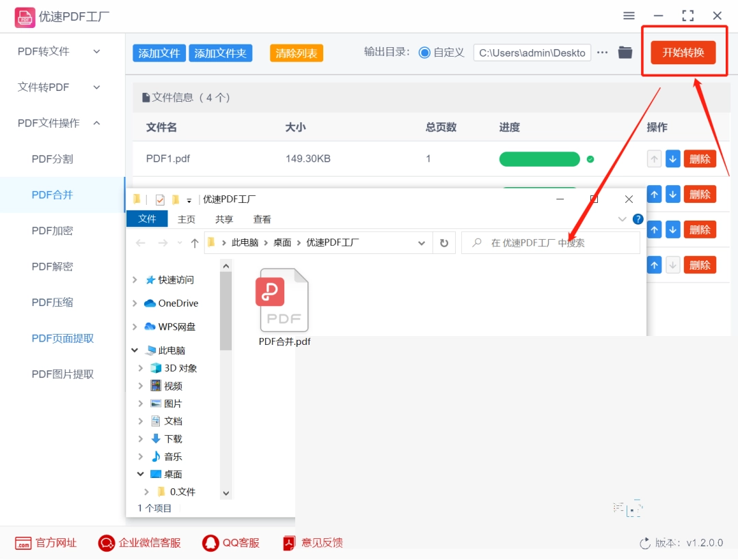Viewport: 738px width, 560px height.
Task: Select PDF解密 in the sidebar
Action: click(x=52, y=267)
